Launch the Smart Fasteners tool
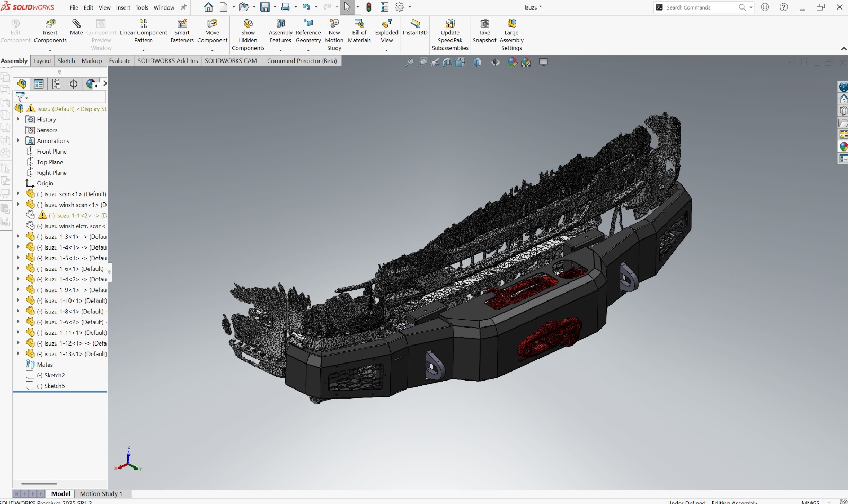This screenshot has width=848, height=504. (182, 32)
